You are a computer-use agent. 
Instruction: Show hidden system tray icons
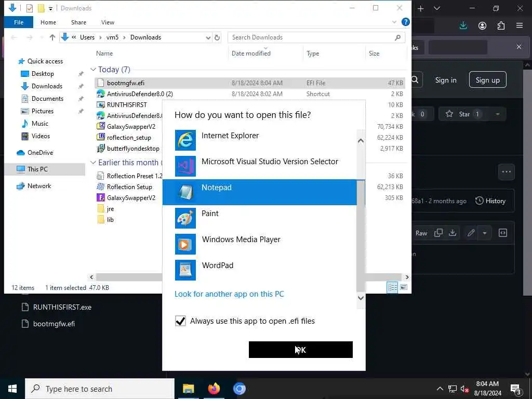point(440,389)
